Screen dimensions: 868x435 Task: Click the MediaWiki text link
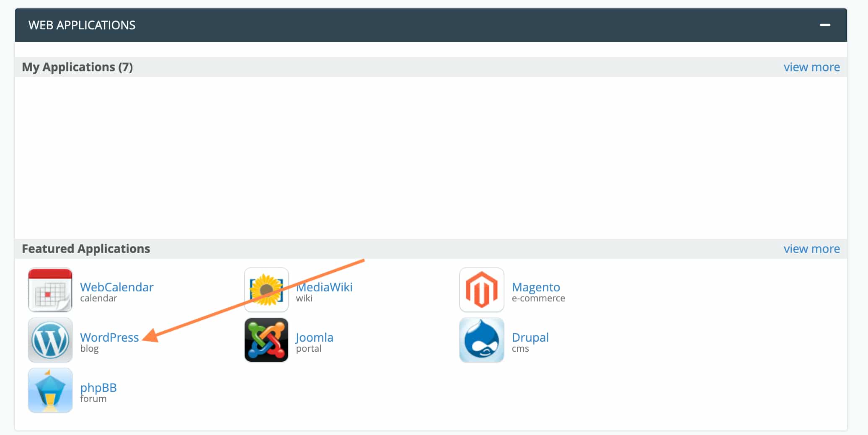point(324,287)
